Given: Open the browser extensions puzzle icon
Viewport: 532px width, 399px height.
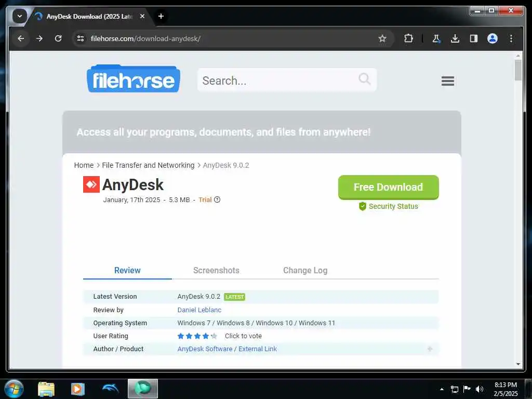Looking at the screenshot, I should point(408,38).
